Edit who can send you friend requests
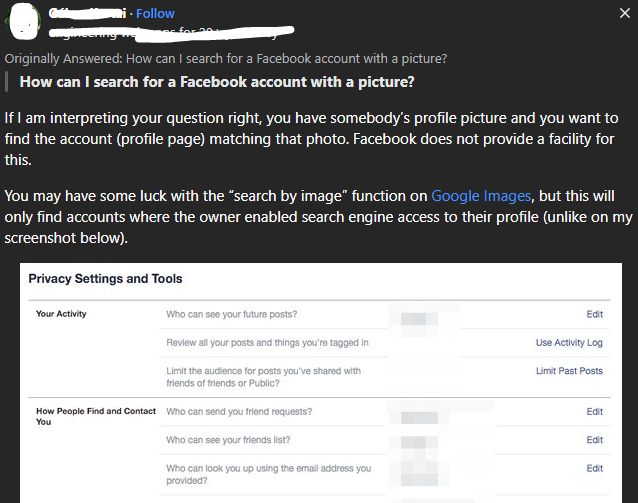The image size is (638, 503). click(x=594, y=411)
